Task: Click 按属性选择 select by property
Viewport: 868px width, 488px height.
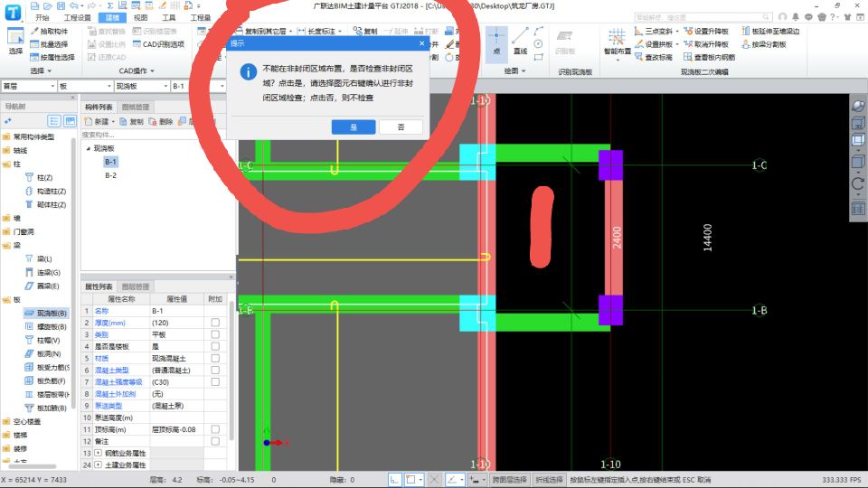Action: [52, 57]
